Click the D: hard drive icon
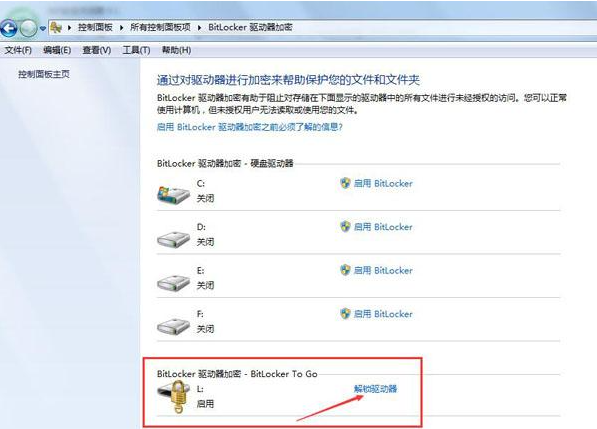The image size is (597, 429). 173,239
